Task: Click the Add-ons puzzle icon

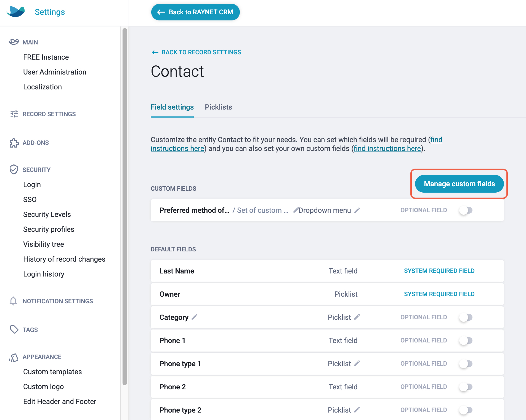Action: [14, 143]
